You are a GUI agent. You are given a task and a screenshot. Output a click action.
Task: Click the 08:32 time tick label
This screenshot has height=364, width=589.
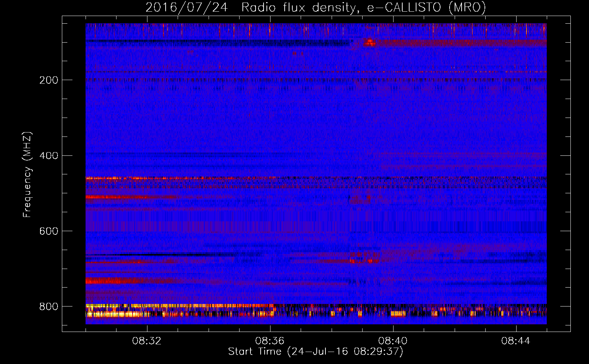click(x=147, y=341)
